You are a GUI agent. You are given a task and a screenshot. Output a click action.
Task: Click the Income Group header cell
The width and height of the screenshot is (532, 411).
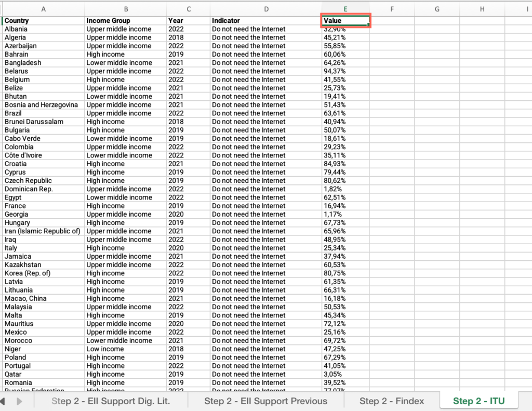pyautogui.click(x=126, y=21)
